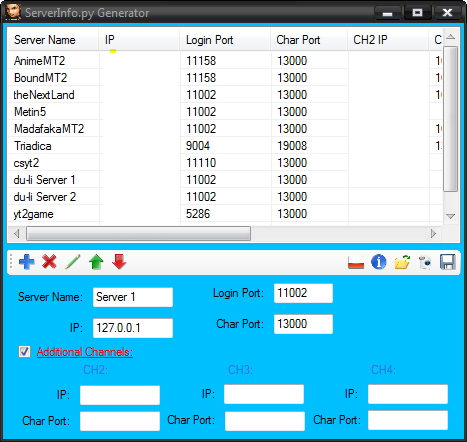Click the app icon in title bar
This screenshot has width=467, height=442.
pos(13,12)
